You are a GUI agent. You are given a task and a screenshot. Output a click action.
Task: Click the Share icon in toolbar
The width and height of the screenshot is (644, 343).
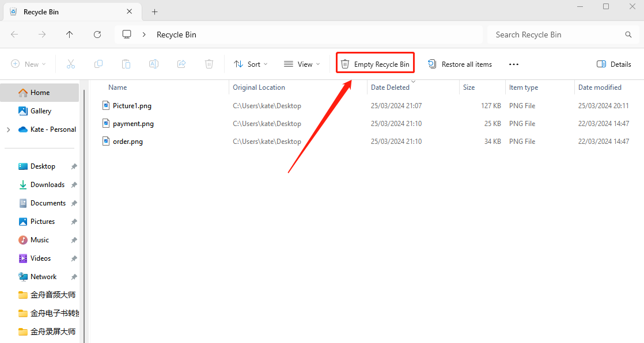point(181,64)
